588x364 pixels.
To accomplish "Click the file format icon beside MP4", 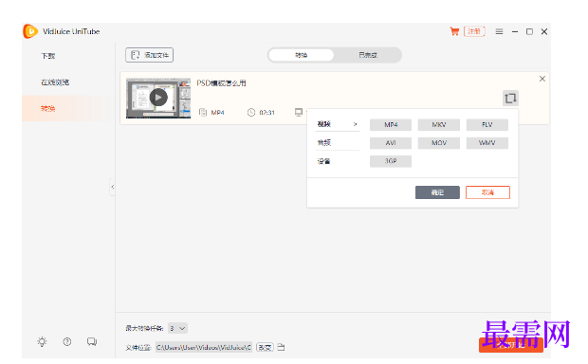I will click(x=203, y=112).
